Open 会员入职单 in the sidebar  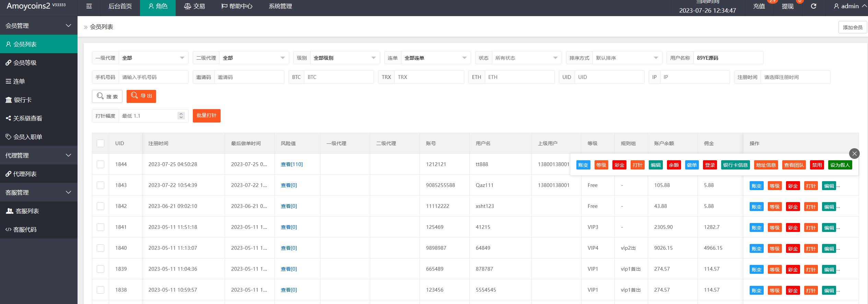(27, 137)
